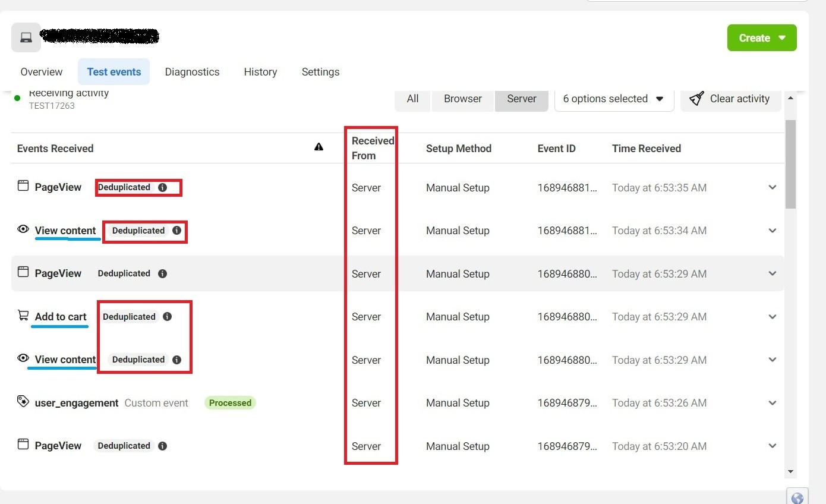Select the All filter toggle
The image size is (826, 504).
(412, 99)
